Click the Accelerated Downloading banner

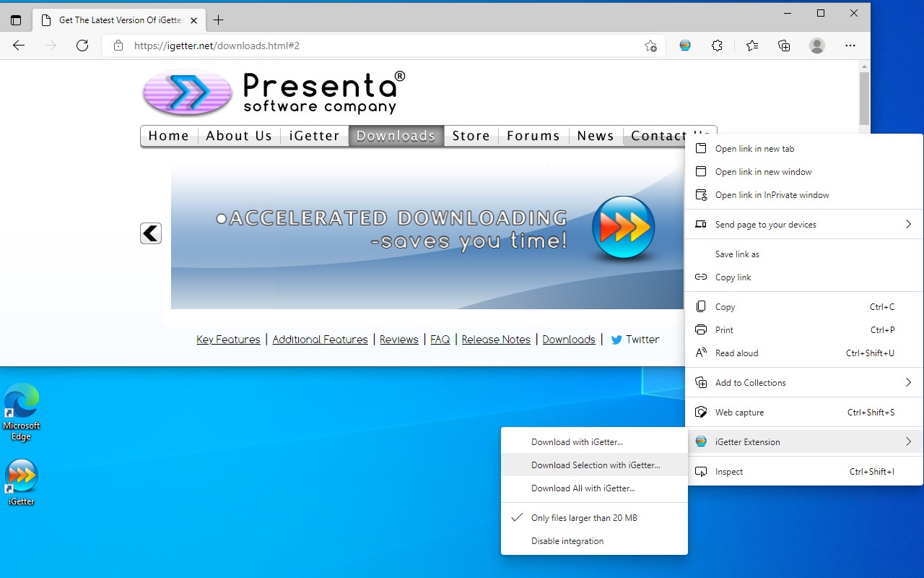point(427,234)
